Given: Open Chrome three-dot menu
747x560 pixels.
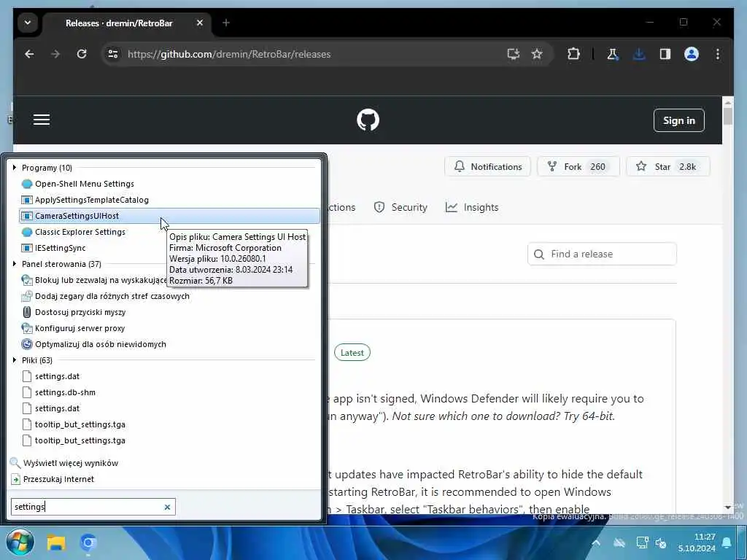Looking at the screenshot, I should (x=718, y=54).
